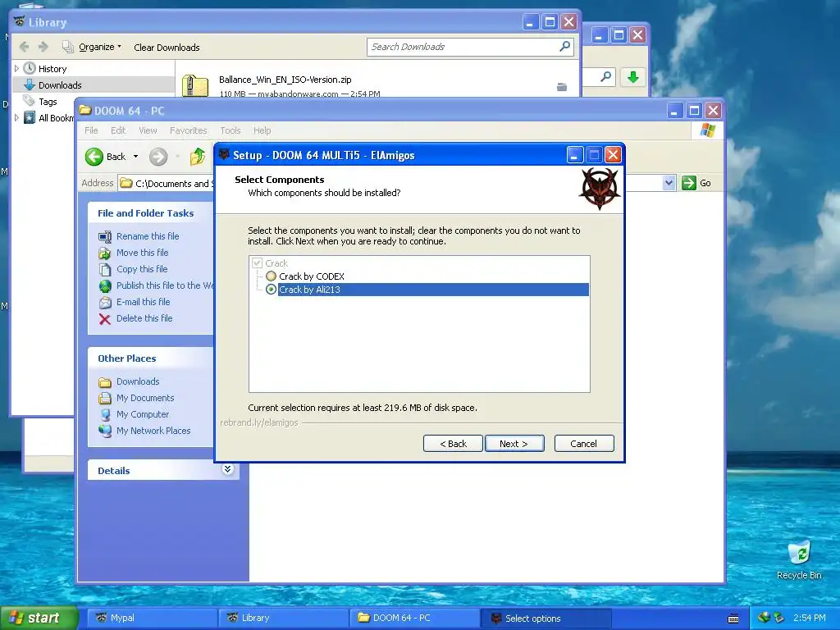Select Tags in Library sidebar
This screenshot has height=630, width=840.
48,101
